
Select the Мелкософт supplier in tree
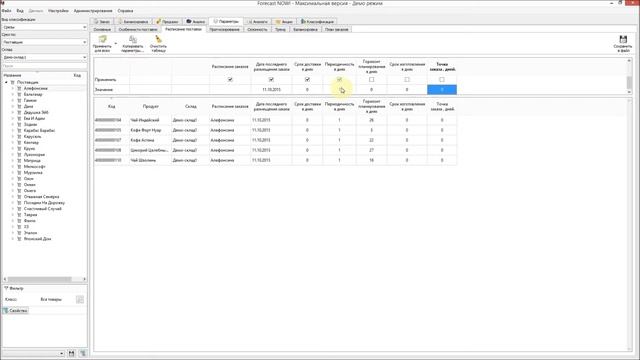click(x=35, y=167)
